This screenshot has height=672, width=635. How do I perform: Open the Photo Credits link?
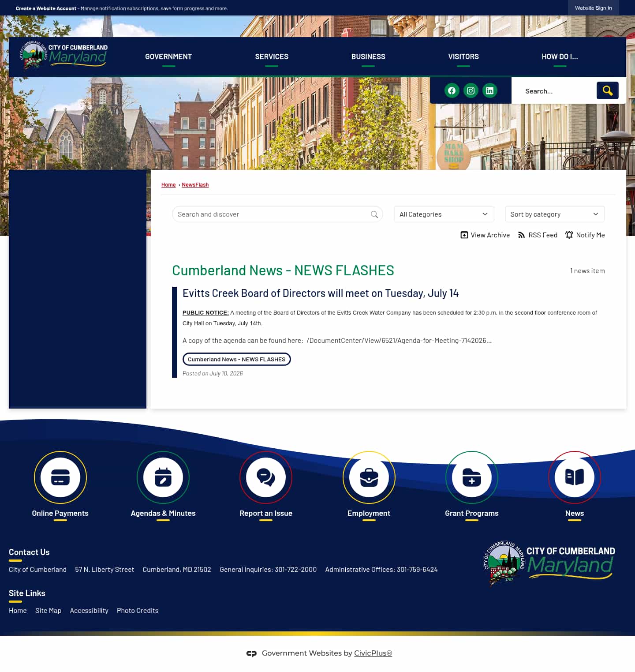(138, 611)
